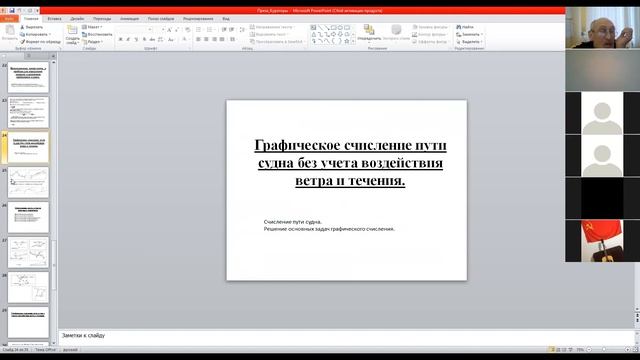Click Преобразовать в SmartArt

click(278, 42)
